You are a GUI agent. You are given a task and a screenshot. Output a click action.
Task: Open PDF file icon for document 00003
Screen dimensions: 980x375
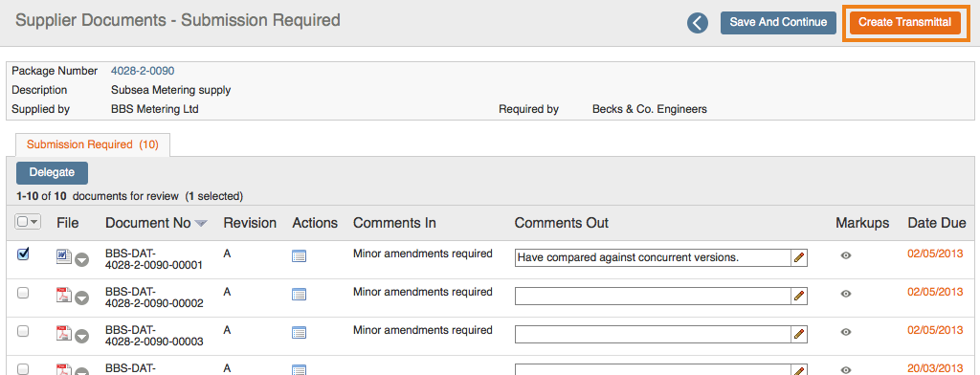click(64, 333)
